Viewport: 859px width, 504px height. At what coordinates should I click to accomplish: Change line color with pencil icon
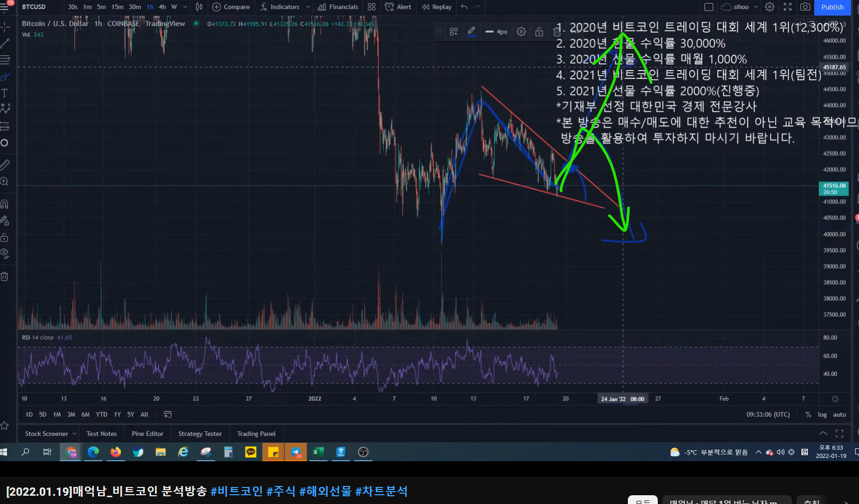tap(471, 31)
